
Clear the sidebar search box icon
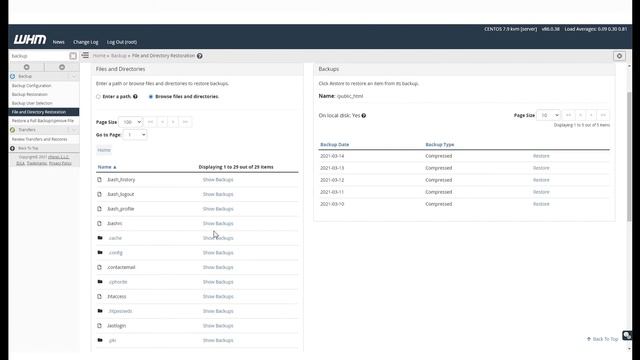[73, 56]
